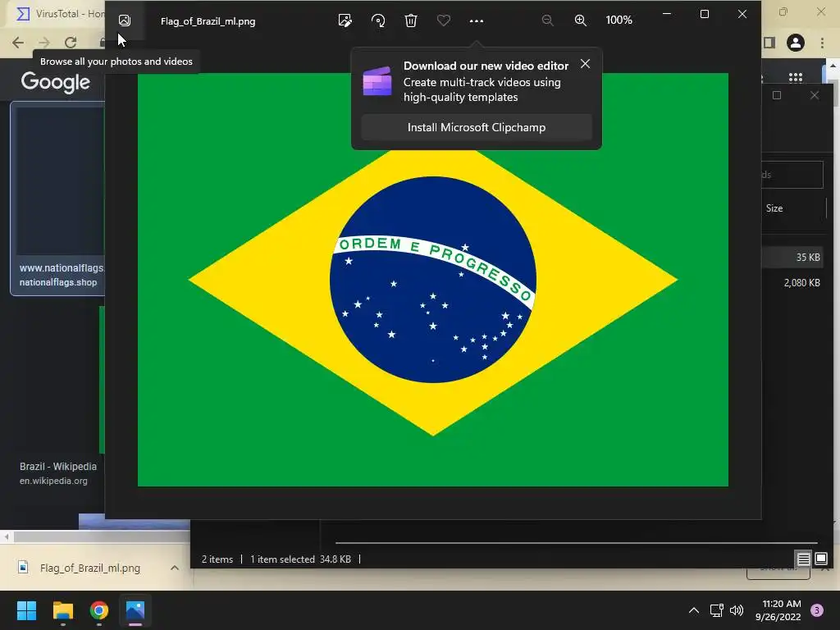Delete Flag_of_Brazil_ml.png via trash icon
The image size is (840, 630).
411,21
